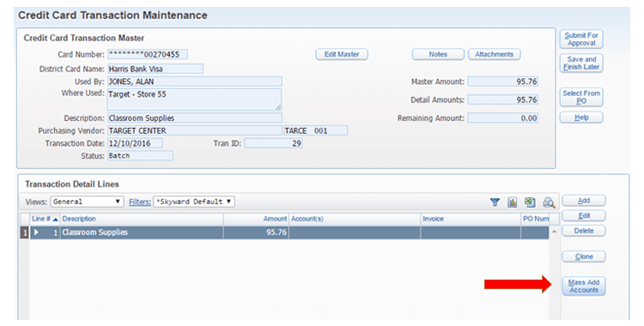Image resolution: width=644 pixels, height=326 pixels.
Task: Click the Edit Master button
Action: [x=342, y=54]
